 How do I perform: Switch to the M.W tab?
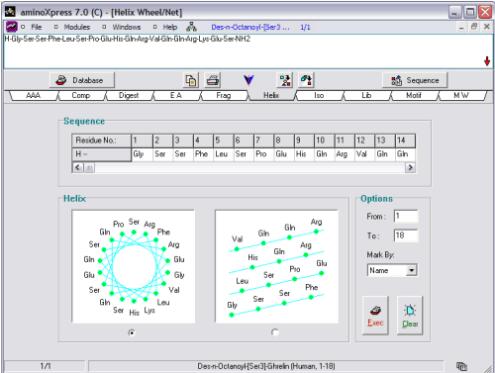point(462,95)
